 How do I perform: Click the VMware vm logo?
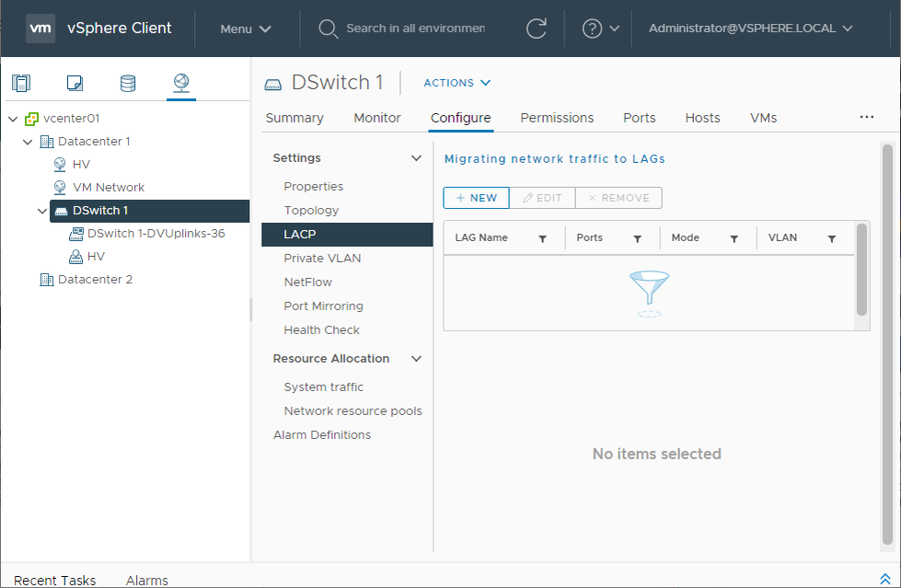click(40, 29)
